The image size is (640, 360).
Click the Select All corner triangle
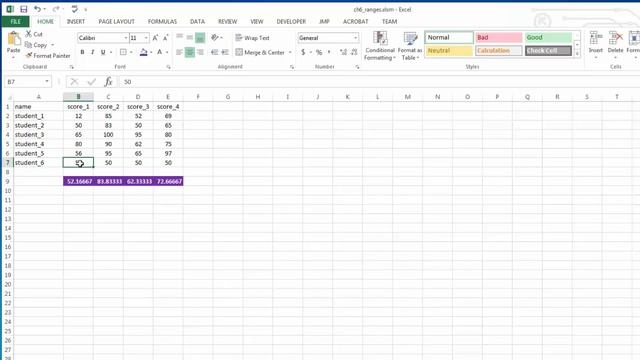coord(9,97)
